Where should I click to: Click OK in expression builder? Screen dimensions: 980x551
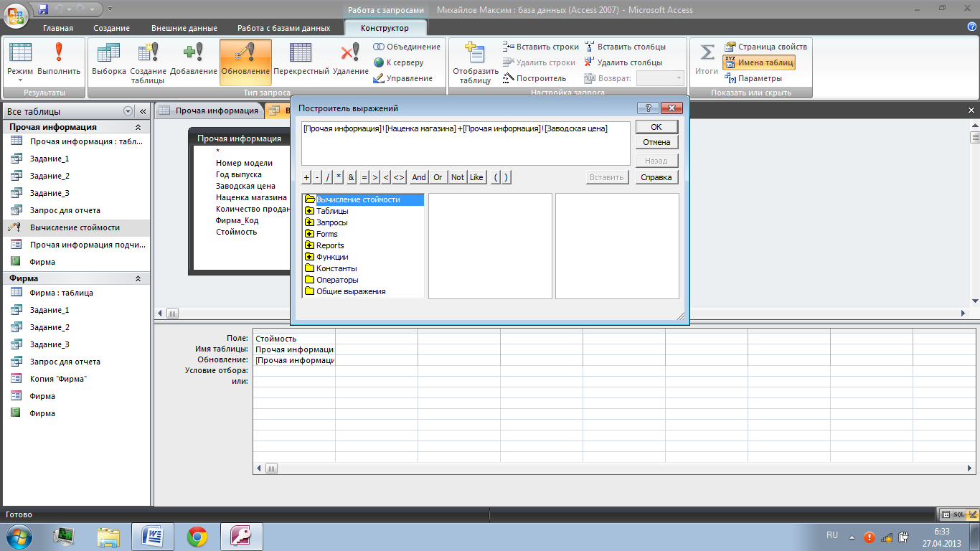click(656, 127)
